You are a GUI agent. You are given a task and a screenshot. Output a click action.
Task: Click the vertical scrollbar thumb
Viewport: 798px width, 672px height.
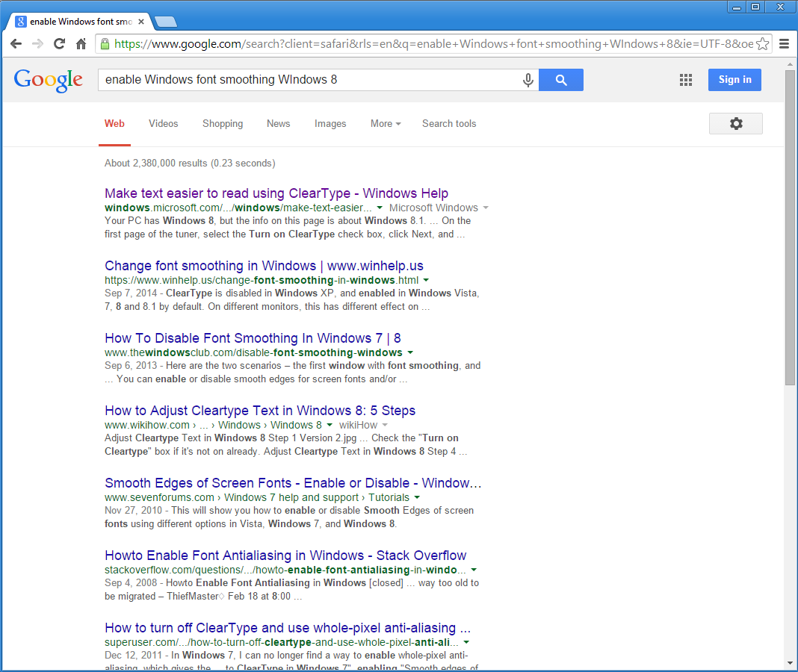click(790, 228)
